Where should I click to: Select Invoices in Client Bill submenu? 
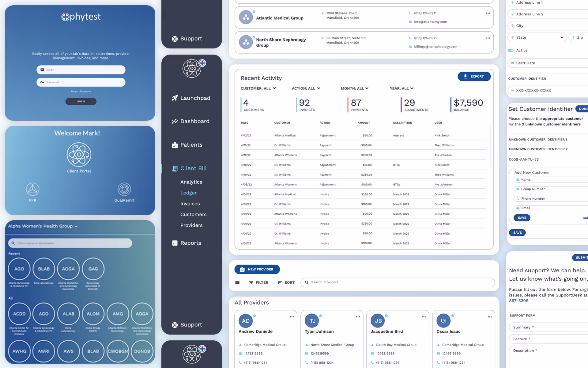[x=190, y=204]
